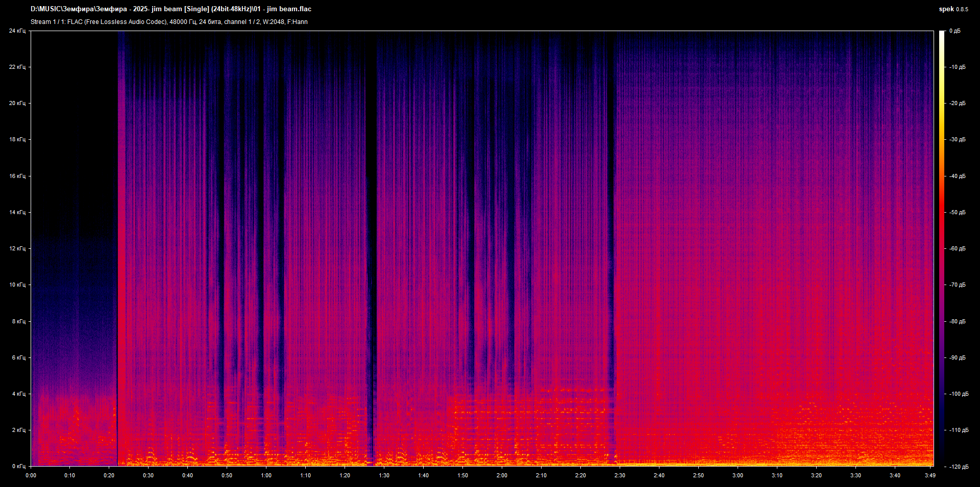Click the 12 кГц frequency label
The image size is (980, 487).
pos(17,248)
